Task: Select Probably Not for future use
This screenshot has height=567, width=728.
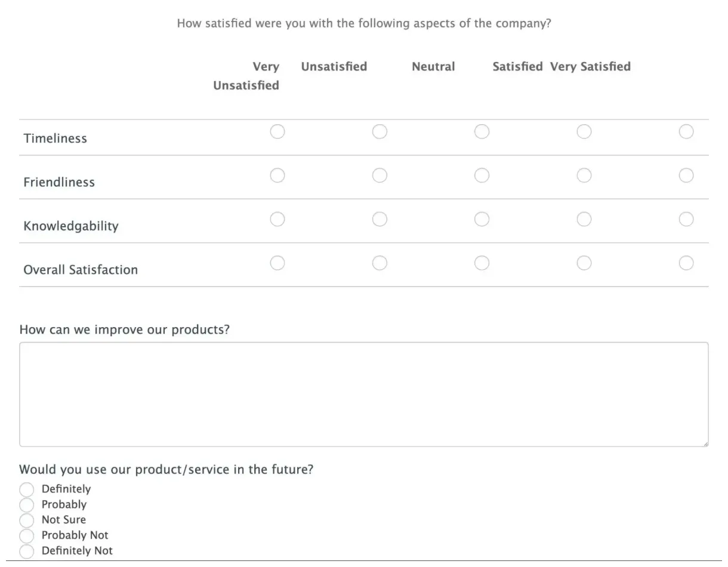Action: pos(27,536)
